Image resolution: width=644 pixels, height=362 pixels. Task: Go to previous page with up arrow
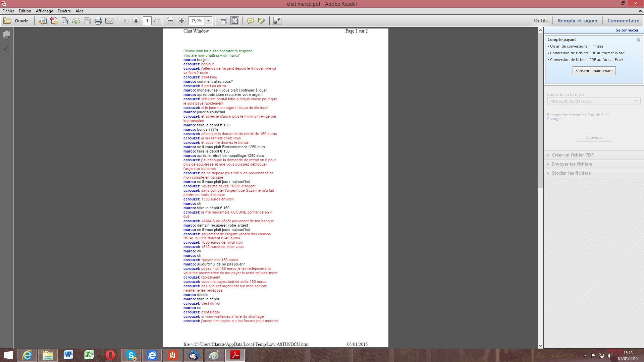(125, 21)
